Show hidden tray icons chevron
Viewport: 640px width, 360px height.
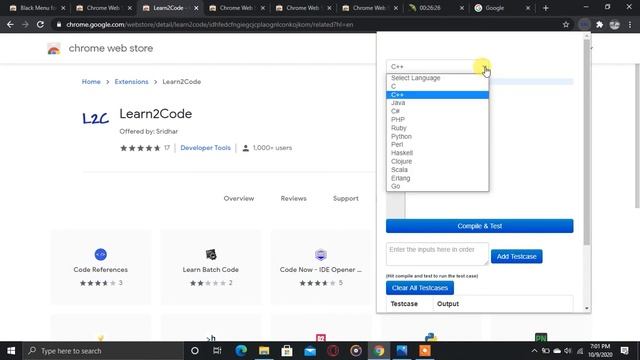point(534,351)
